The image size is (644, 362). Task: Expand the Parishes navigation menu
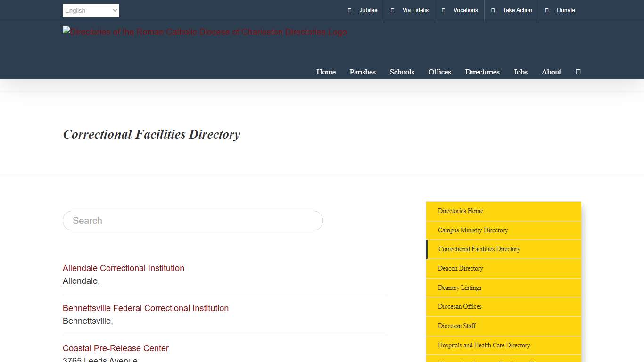tap(363, 72)
